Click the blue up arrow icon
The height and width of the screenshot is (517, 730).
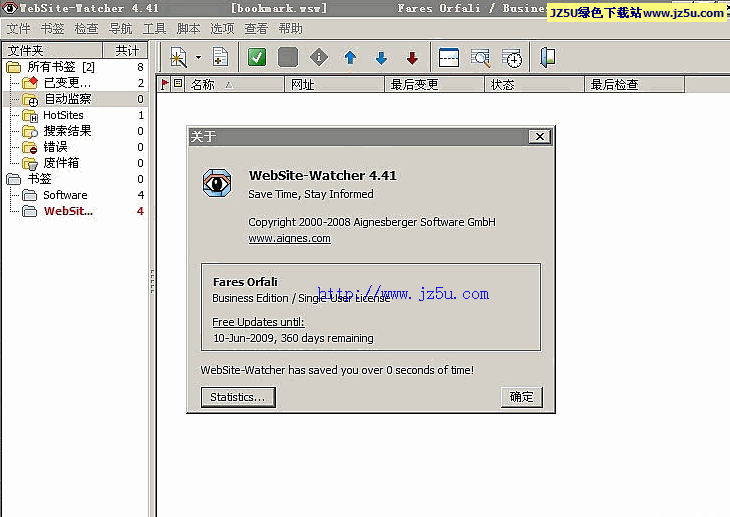coord(350,58)
